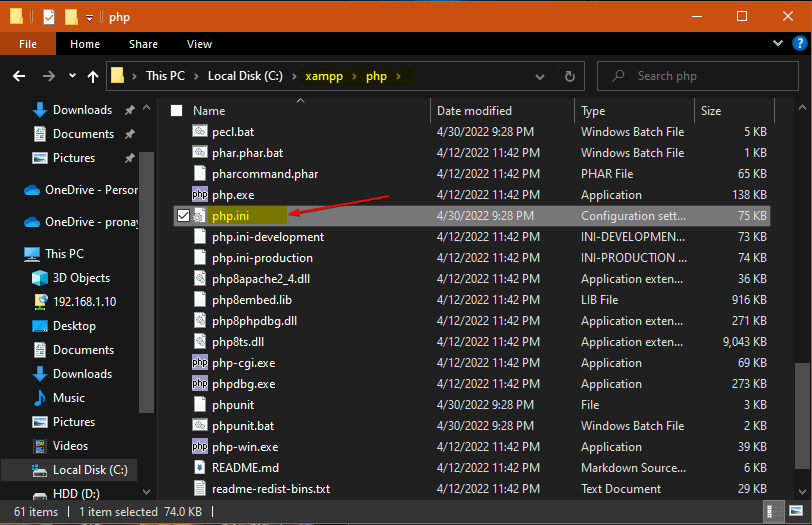
Task: Open pinned Documents in Quick access
Action: pyautogui.click(x=83, y=134)
